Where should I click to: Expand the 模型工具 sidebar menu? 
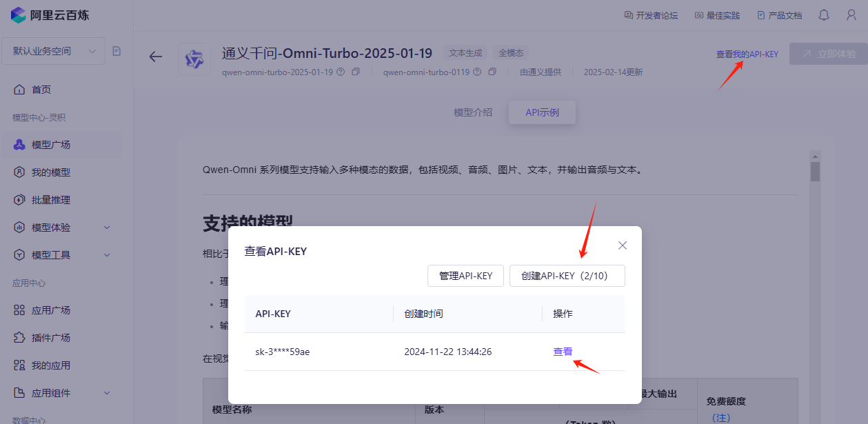coord(107,255)
